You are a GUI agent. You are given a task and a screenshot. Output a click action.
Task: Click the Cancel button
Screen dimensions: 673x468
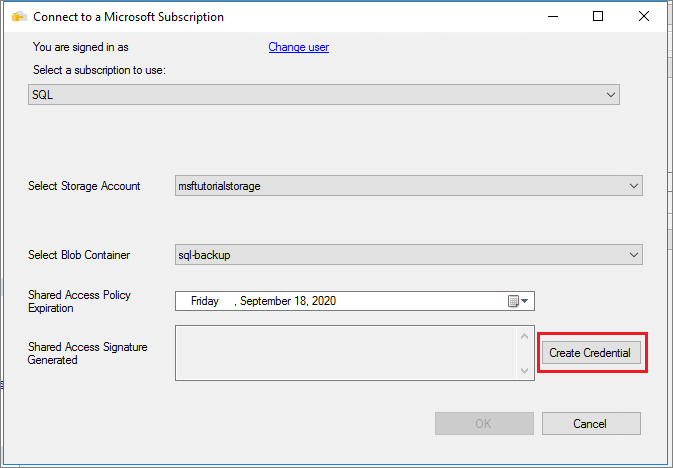590,423
